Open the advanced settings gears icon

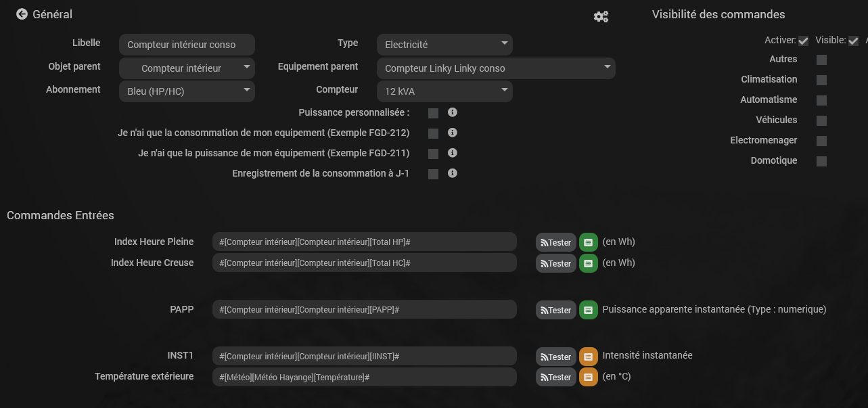(x=601, y=17)
